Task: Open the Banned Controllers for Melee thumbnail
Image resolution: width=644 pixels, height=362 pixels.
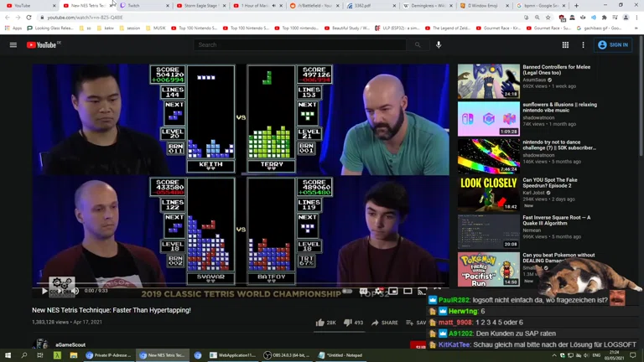Action: pyautogui.click(x=488, y=82)
